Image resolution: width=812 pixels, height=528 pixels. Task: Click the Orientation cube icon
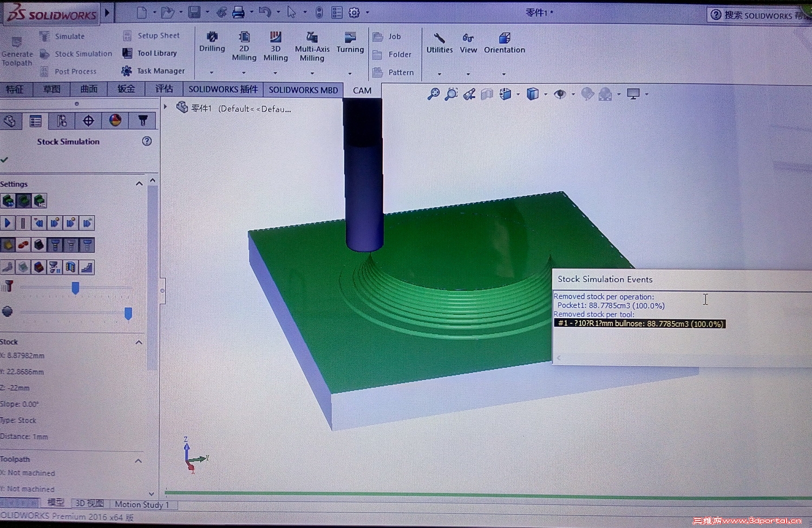coord(505,38)
